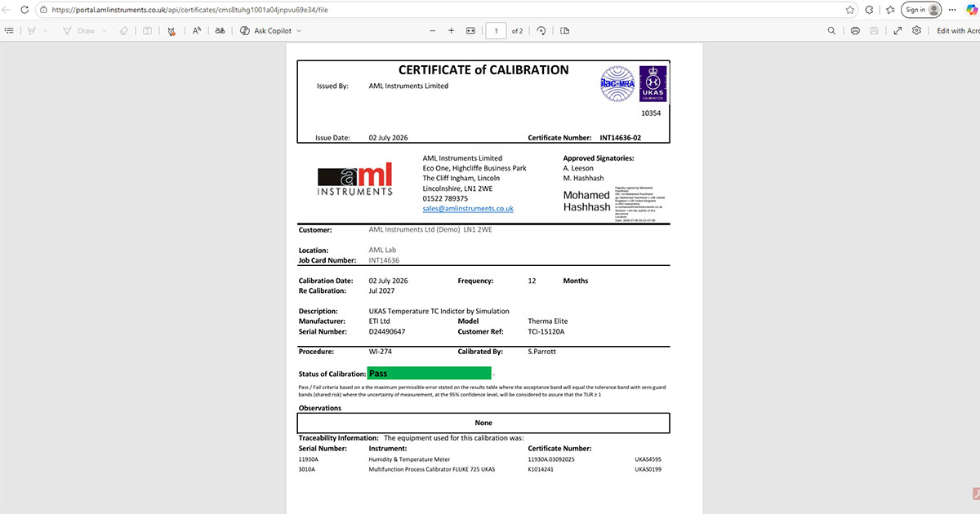Image resolution: width=980 pixels, height=514 pixels.
Task: Activate the Draw tool
Action: click(x=78, y=30)
